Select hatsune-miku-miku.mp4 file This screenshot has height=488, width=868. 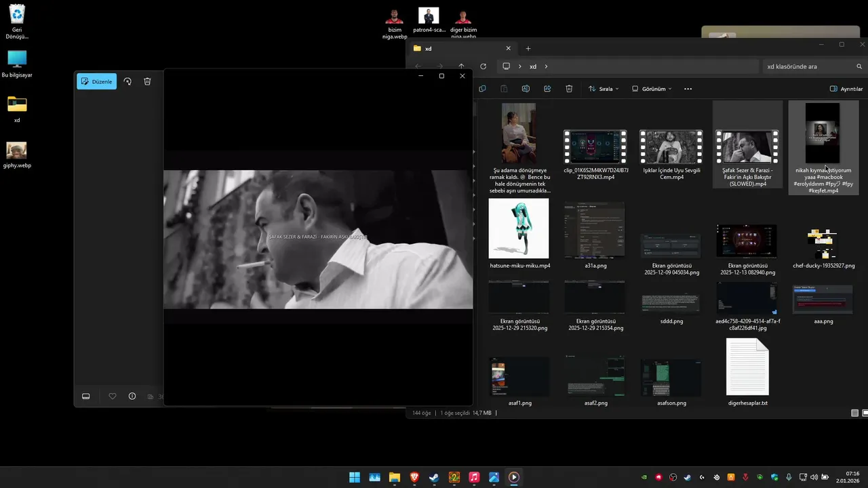coord(519,233)
